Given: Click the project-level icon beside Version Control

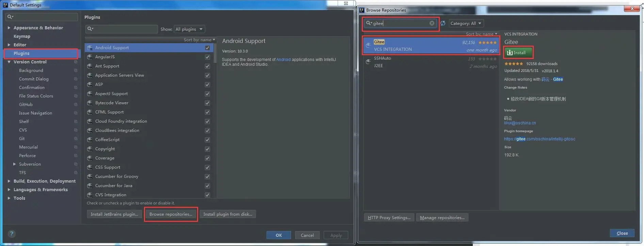Looking at the screenshot, I should point(76,62).
